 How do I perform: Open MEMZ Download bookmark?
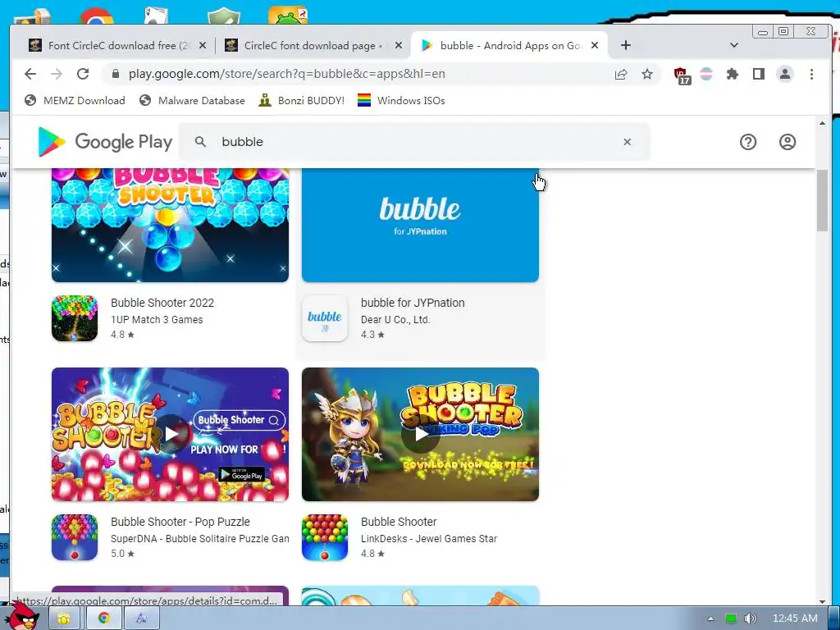[75, 101]
